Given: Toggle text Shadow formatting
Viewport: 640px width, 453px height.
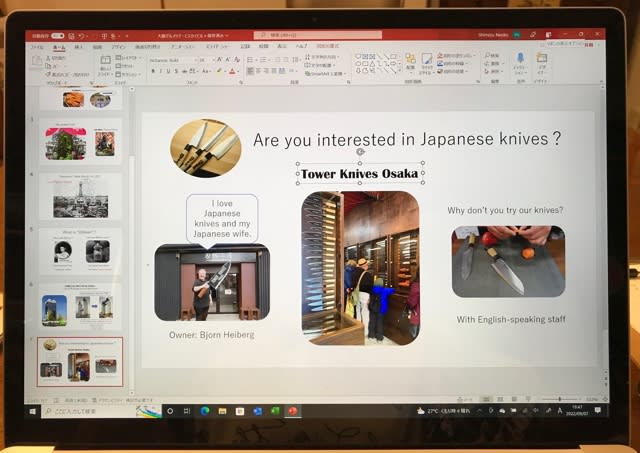Looking at the screenshot, I should (x=176, y=71).
